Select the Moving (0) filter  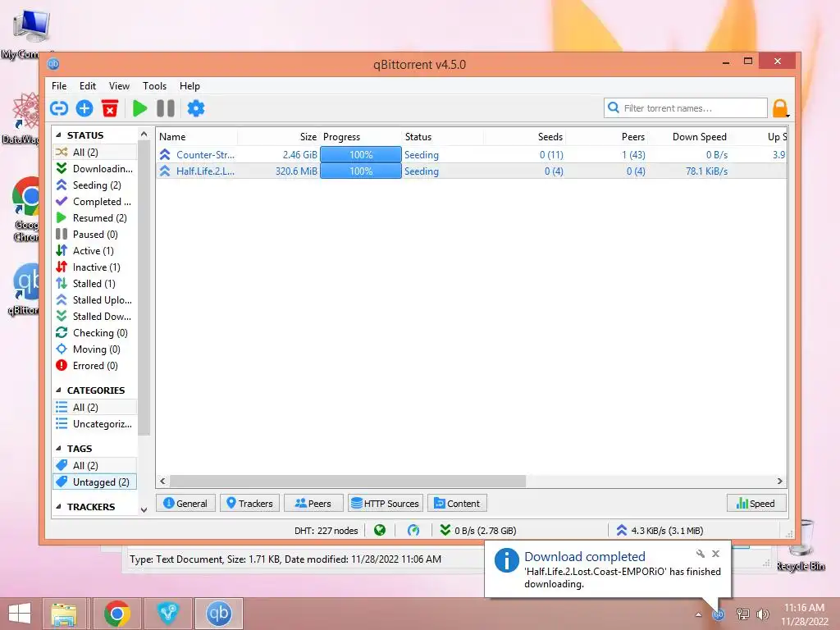95,349
